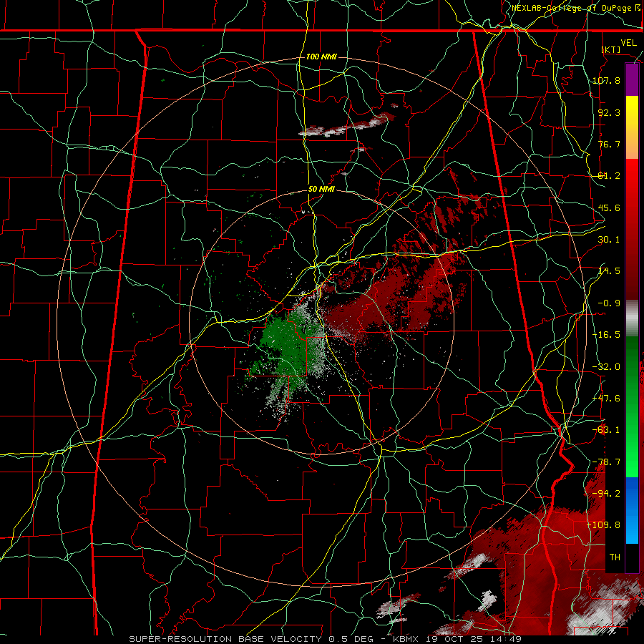This screenshot has width=644, height=644.
Task: Click the -16.5 legend value
Action: [x=606, y=335]
